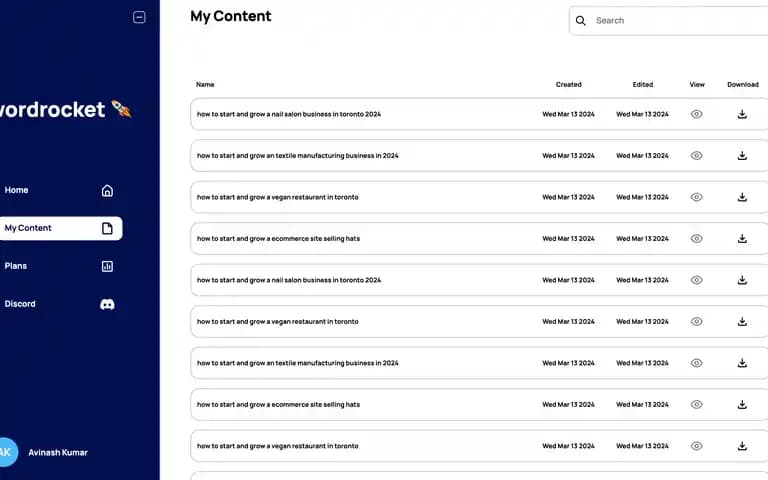The image size is (768, 480).
Task: Download first vegan restaurant in toronto article
Action: (x=742, y=197)
